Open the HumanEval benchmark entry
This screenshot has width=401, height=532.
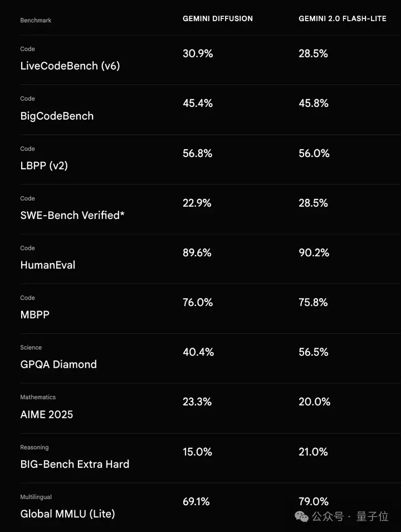point(48,265)
